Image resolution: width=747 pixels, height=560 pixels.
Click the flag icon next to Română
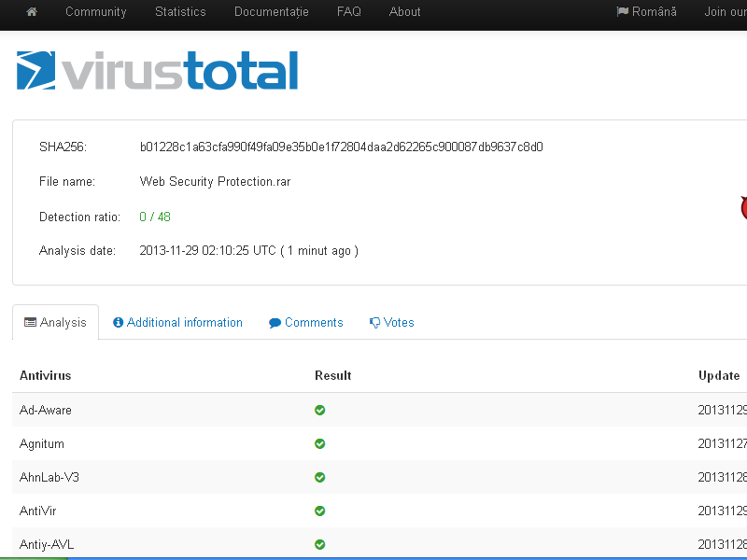[x=622, y=11]
